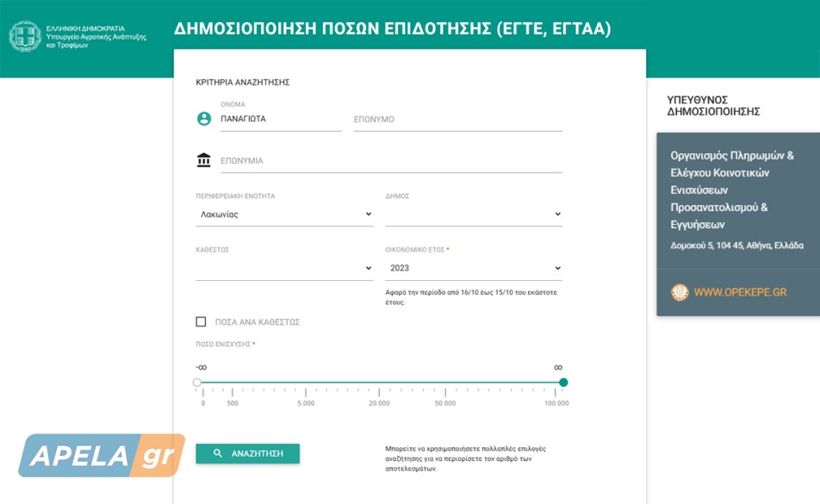820x504 pixels.
Task: Open the ΚΑΘΕΣΤΩΣ dropdown
Action: [x=284, y=268]
